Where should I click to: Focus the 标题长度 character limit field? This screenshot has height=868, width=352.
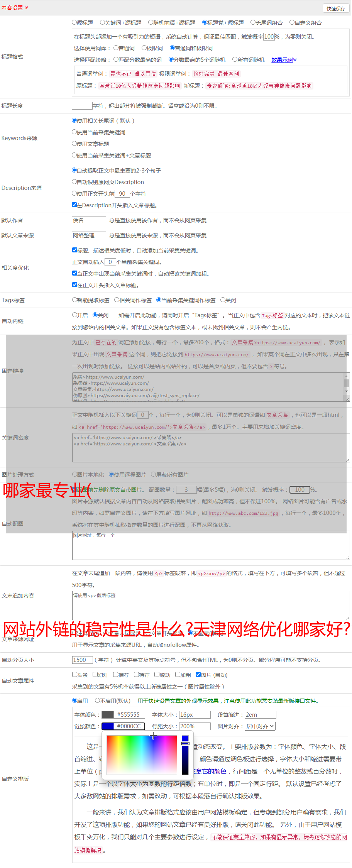[82, 106]
